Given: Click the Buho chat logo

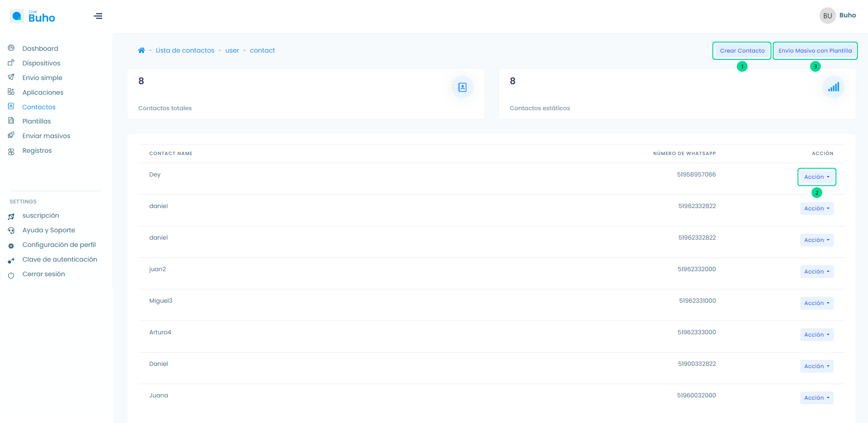Looking at the screenshot, I should pyautogui.click(x=33, y=17).
